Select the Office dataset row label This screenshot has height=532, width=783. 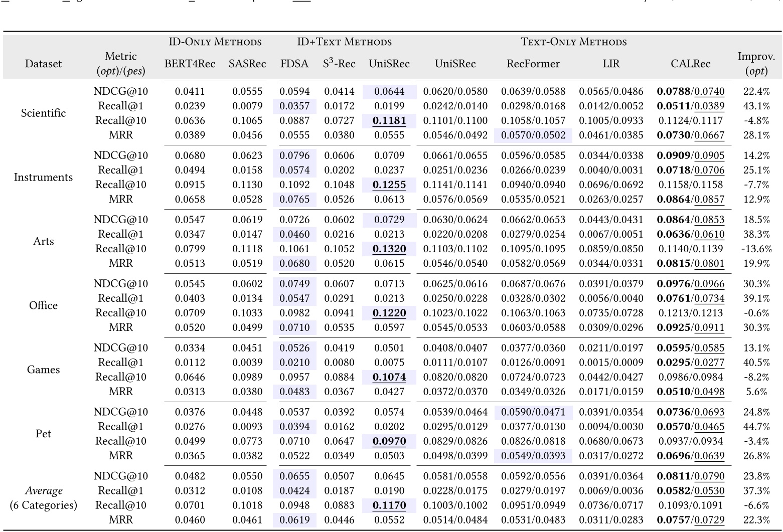pos(43,306)
